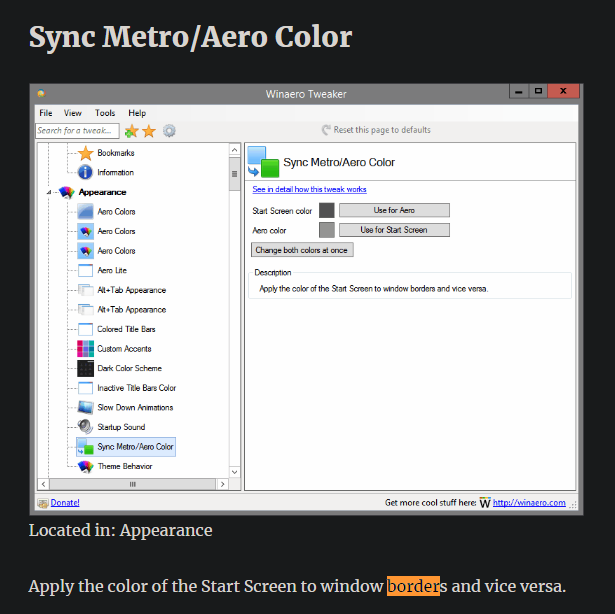Click the add bookmark star icon

(131, 131)
